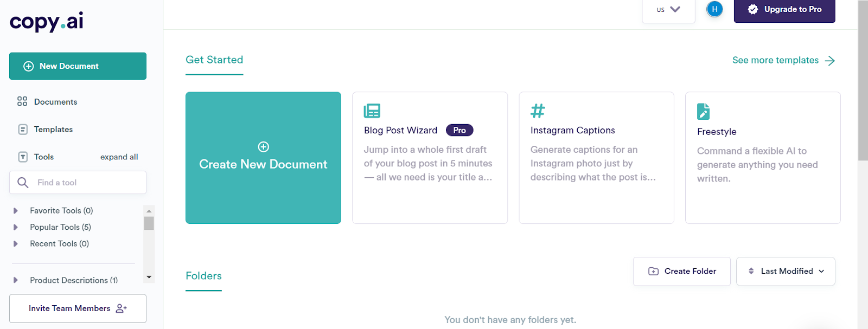This screenshot has width=868, height=329.
Task: Expand Popular Tools (5) triangle
Action: point(16,227)
